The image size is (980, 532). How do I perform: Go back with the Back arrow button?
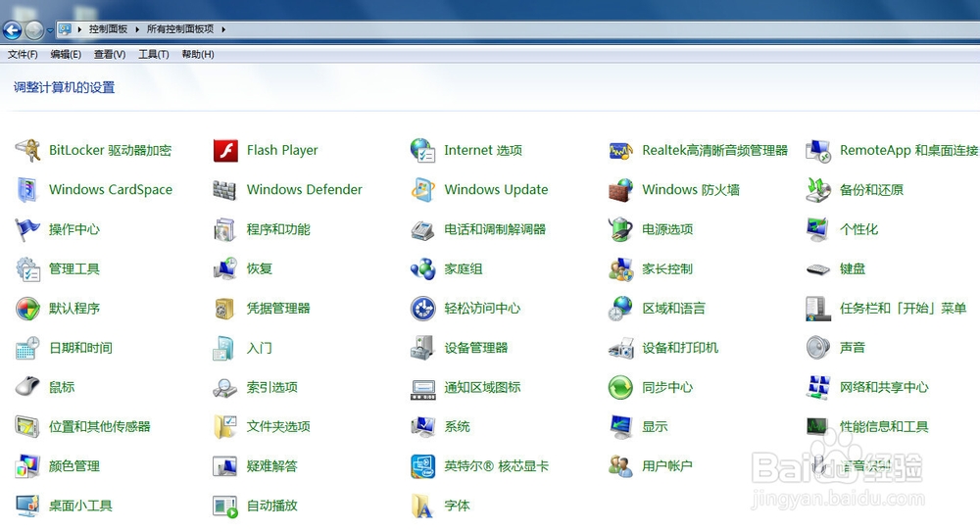pos(13,29)
